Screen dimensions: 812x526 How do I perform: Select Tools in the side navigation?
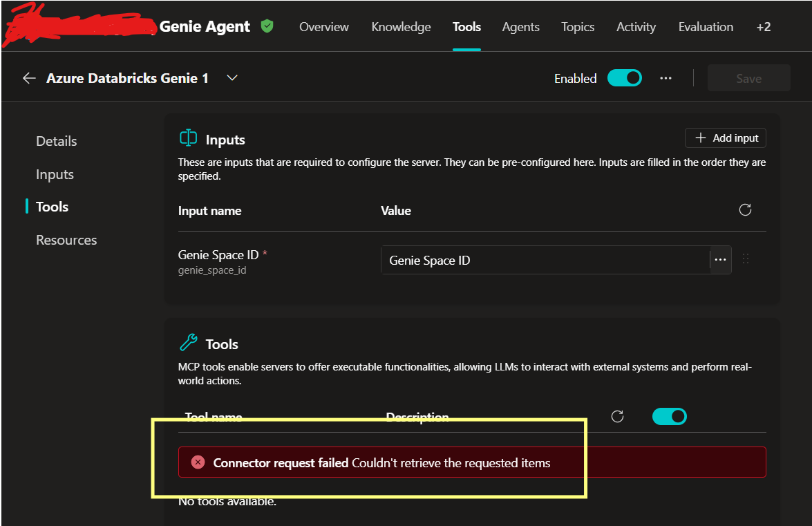tap(52, 207)
